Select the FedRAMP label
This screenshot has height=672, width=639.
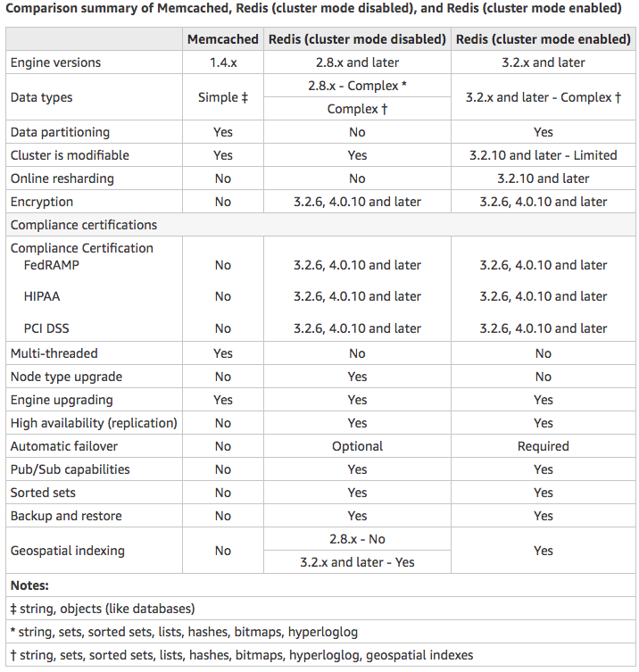coord(52,265)
